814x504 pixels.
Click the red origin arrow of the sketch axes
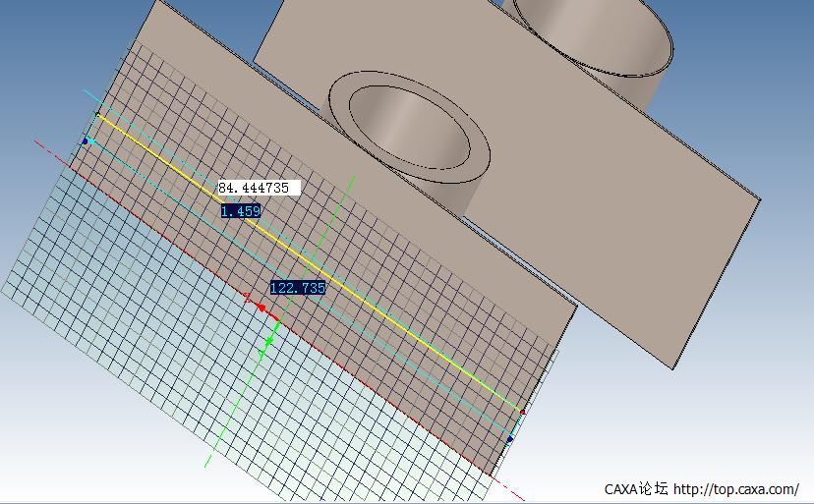click(x=261, y=307)
